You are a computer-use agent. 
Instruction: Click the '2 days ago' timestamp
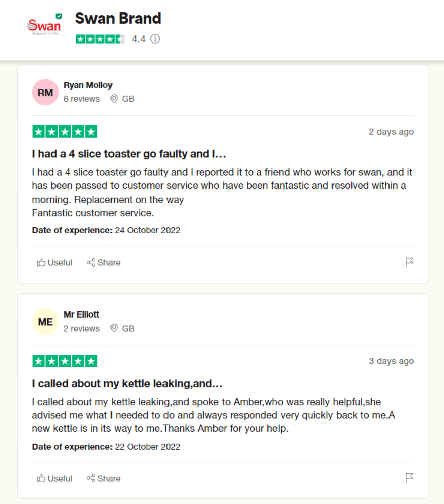[391, 132]
